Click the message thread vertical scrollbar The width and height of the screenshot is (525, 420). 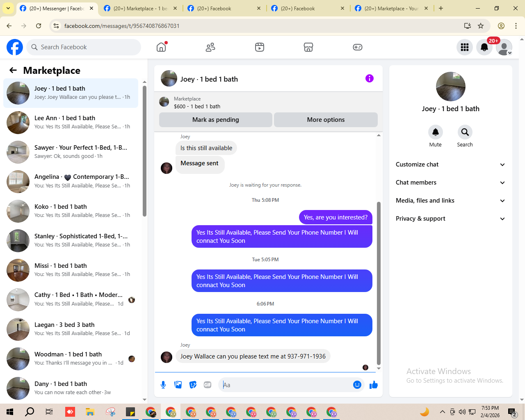tap(379, 283)
